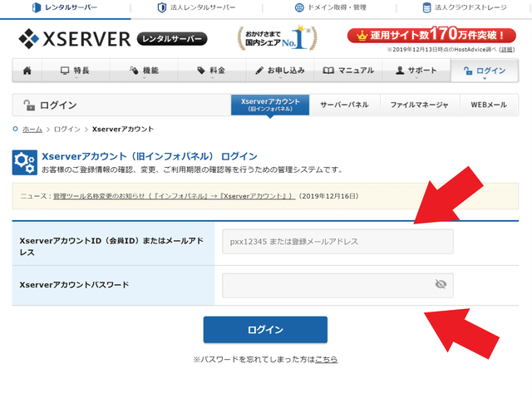This screenshot has height=398, width=532.
Task: Open the 機能 functions menu
Action: [x=144, y=71]
